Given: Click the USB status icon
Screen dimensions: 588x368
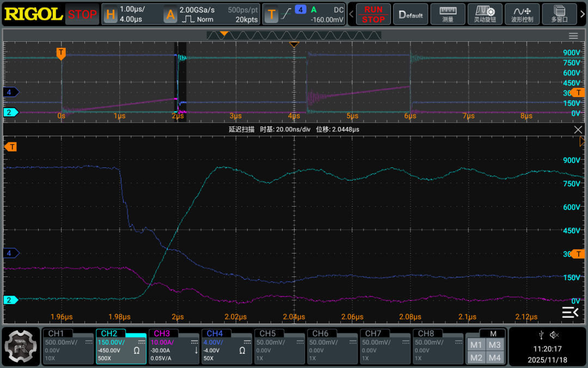Looking at the screenshot, I should click(x=541, y=335).
